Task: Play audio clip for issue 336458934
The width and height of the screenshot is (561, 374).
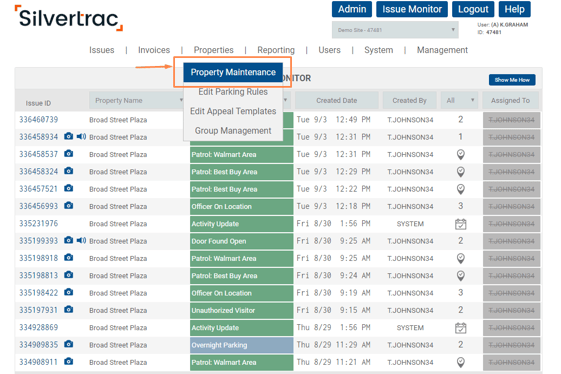Action: (x=82, y=136)
